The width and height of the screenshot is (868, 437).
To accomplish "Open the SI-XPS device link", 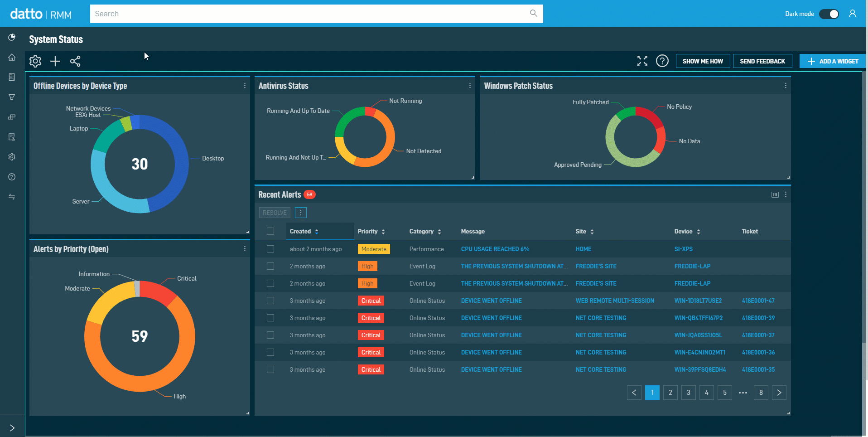I will (683, 249).
